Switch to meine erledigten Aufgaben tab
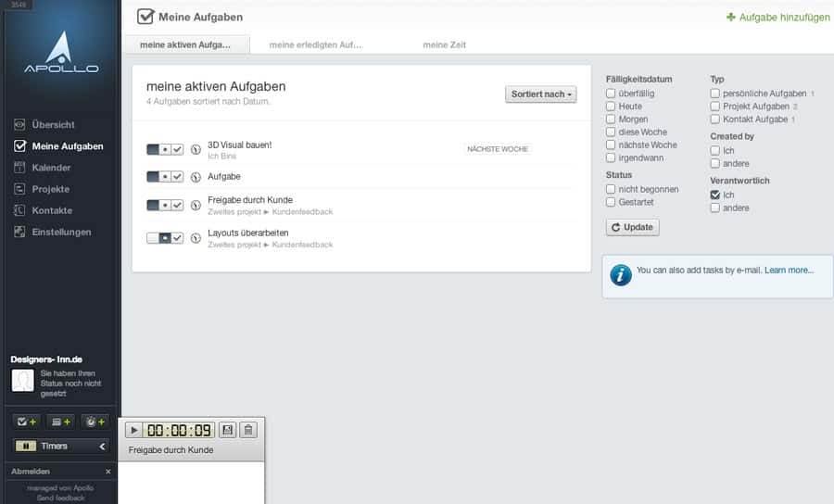The height and width of the screenshot is (504, 834). coord(315,44)
